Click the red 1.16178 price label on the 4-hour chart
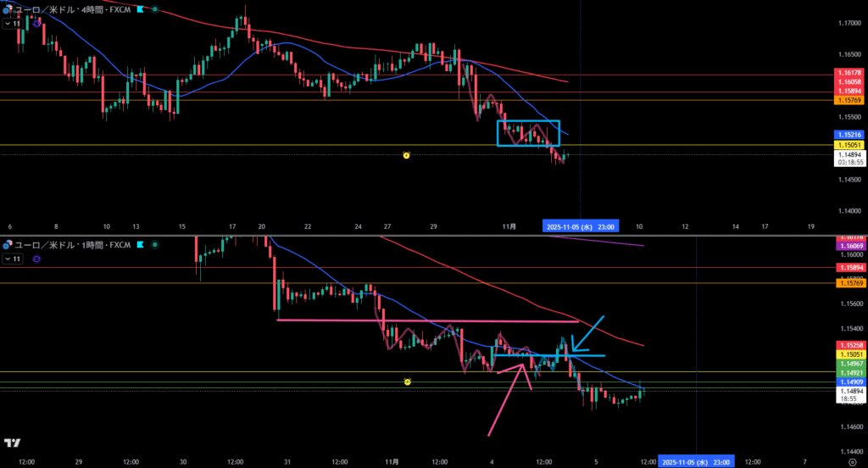This screenshot has width=868, height=468. click(849, 75)
